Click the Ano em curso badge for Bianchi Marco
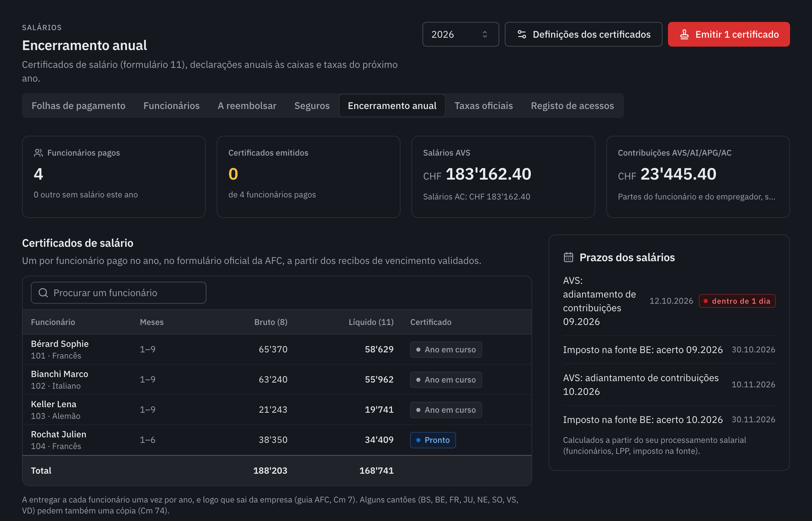 [x=446, y=379]
